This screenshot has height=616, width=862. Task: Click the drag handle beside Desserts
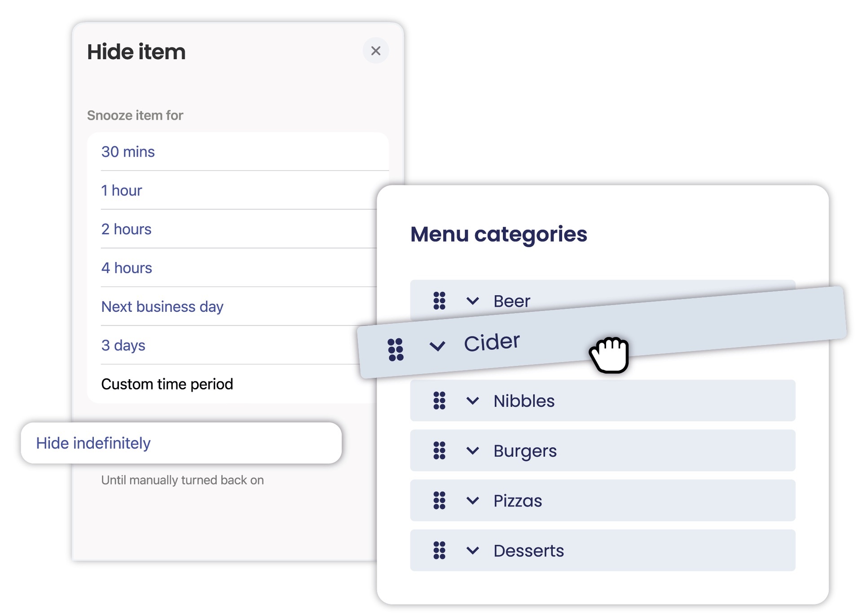pos(439,550)
